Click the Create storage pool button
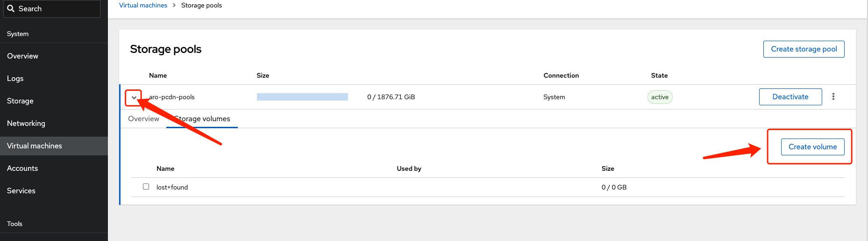Viewport: 868px width, 241px height. pos(804,49)
